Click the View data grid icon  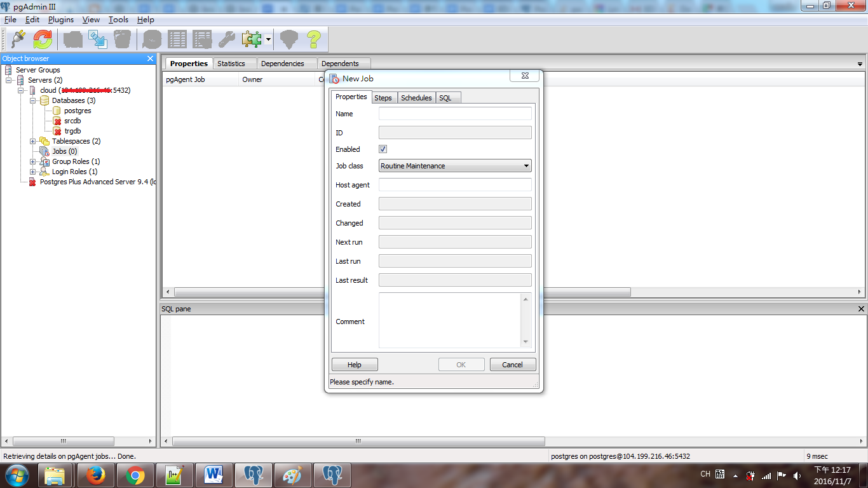[x=177, y=39]
